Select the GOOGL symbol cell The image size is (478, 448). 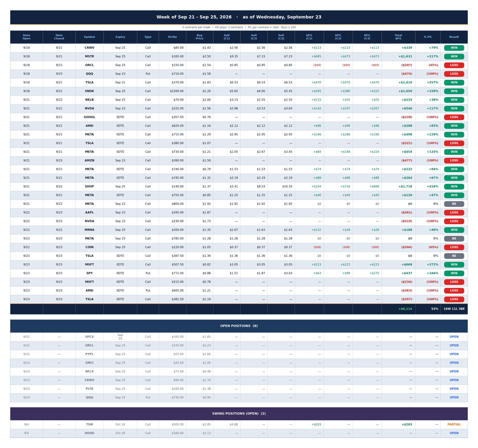pos(89,117)
